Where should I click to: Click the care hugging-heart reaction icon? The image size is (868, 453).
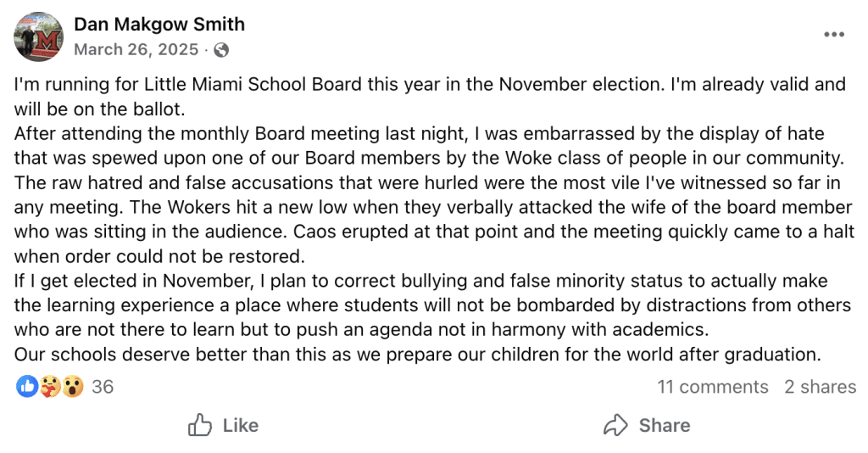tap(50, 387)
